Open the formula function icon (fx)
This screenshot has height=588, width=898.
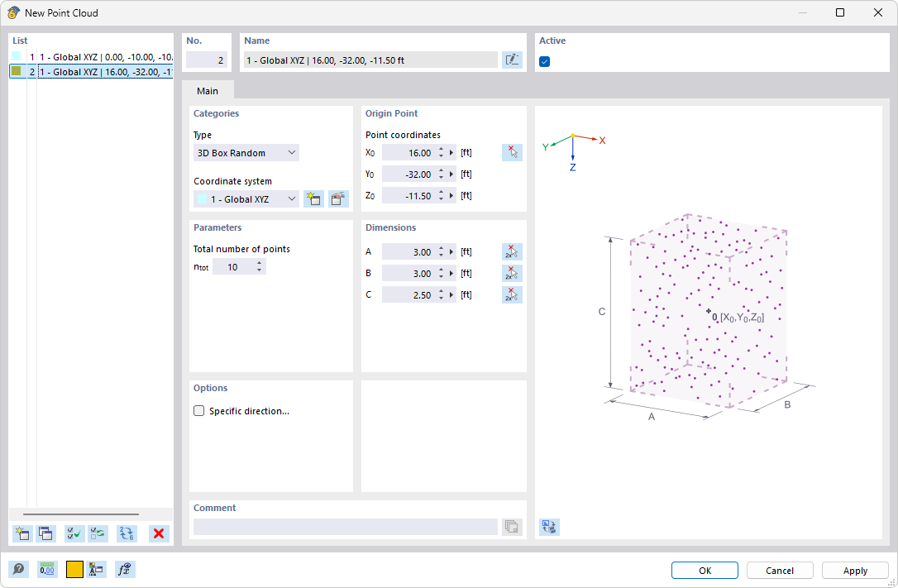(x=124, y=569)
